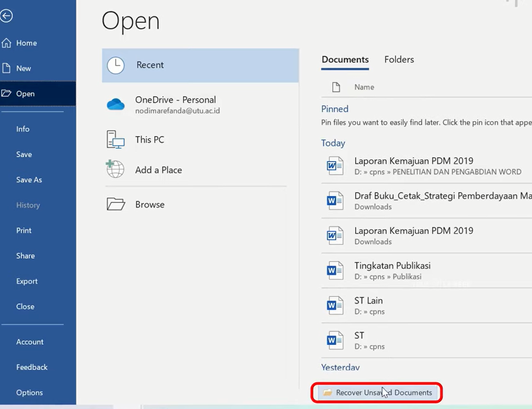This screenshot has width=532, height=409.
Task: Sort by the Name column header
Action: coord(364,87)
